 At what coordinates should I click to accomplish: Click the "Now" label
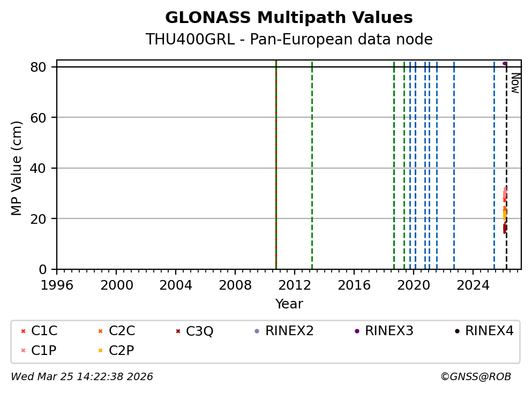(x=515, y=83)
